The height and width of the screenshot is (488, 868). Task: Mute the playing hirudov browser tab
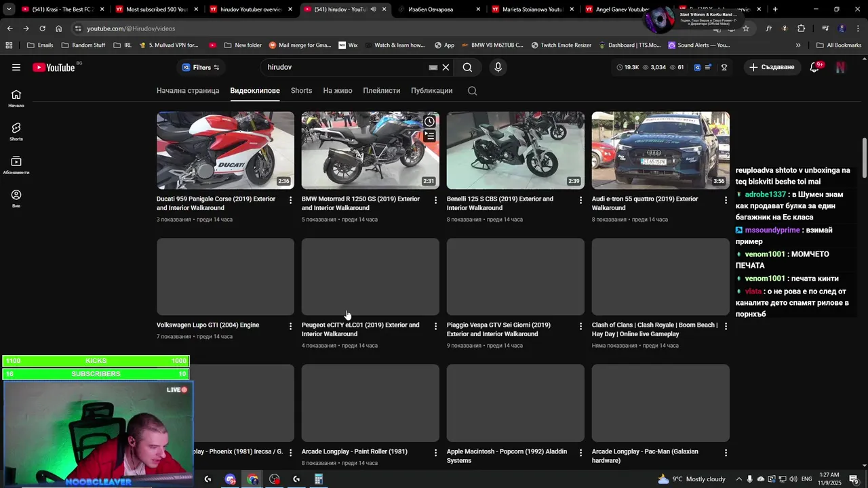click(x=373, y=9)
